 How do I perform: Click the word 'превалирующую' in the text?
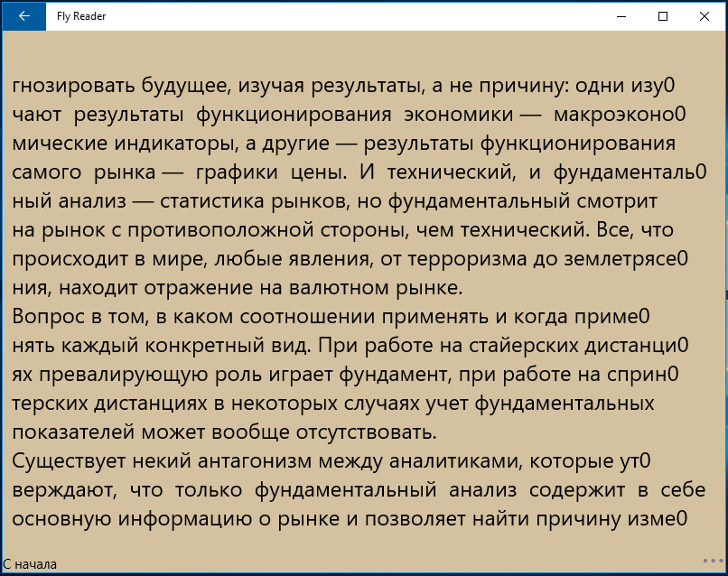tap(124, 375)
